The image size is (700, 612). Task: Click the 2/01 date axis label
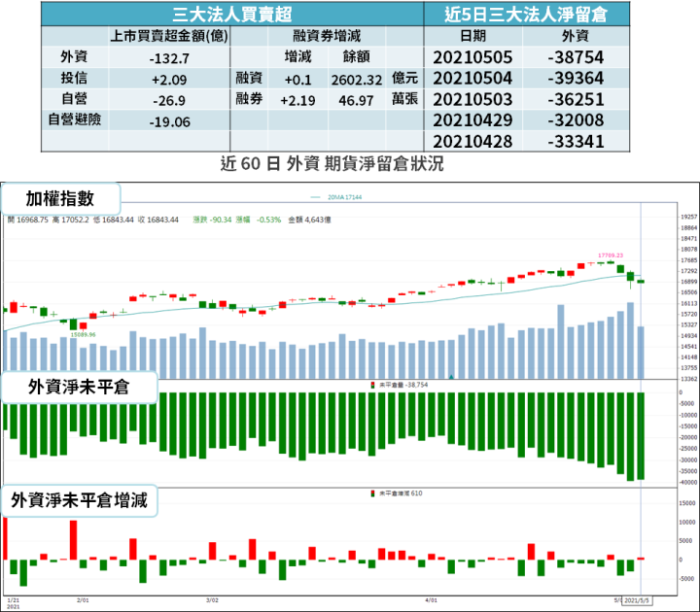coord(83,600)
